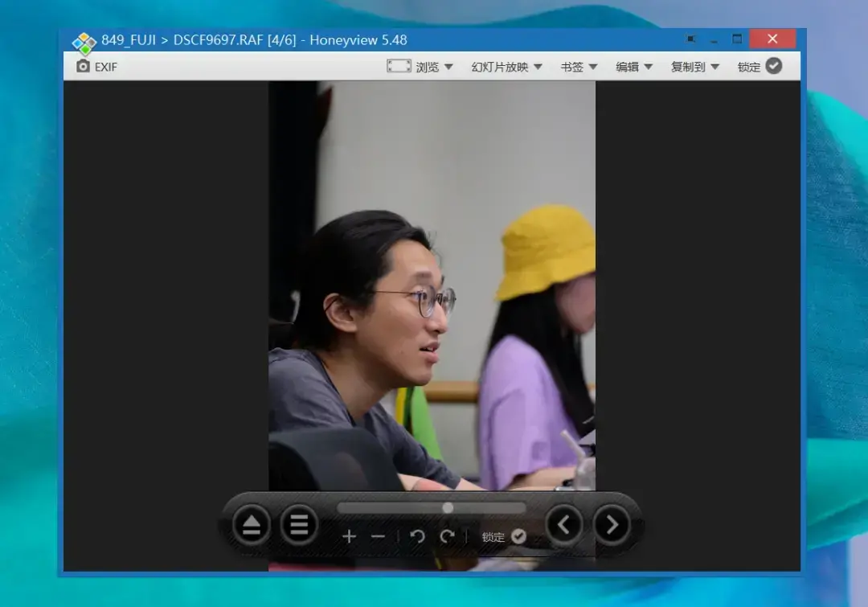The image size is (868, 607).
Task: Go to the previous image
Action: point(564,526)
